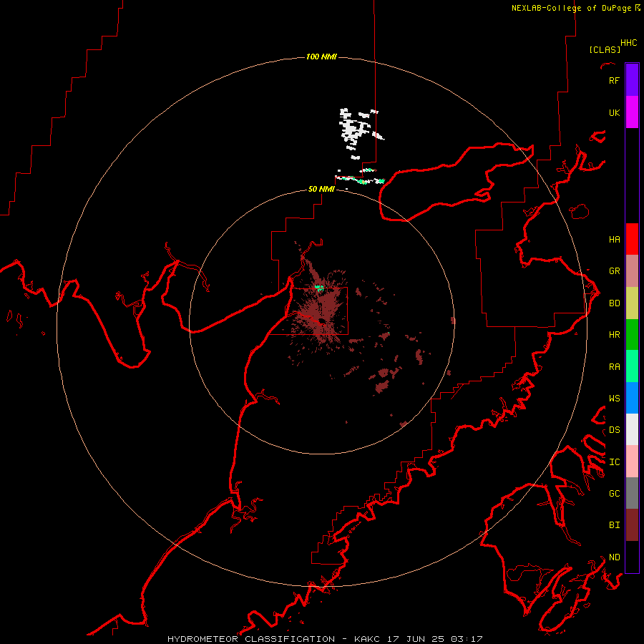Click the '50 NMI' range ring label
The width and height of the screenshot is (644, 644).
point(321,189)
